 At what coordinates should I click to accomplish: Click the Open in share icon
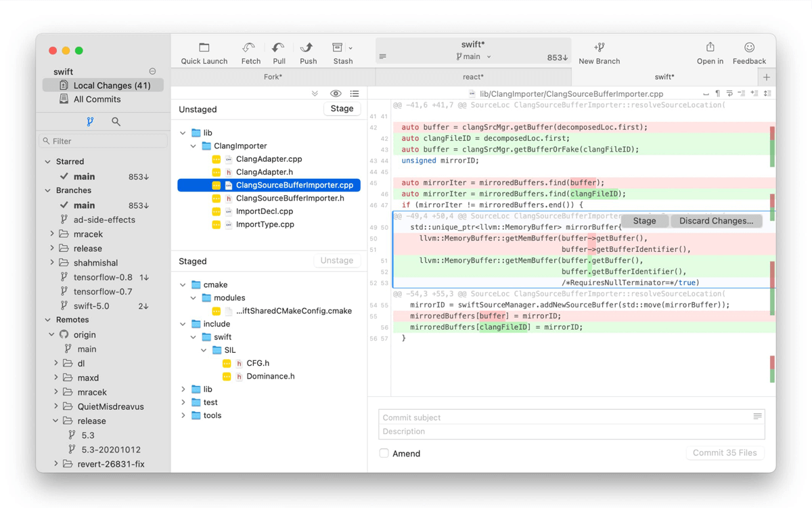point(710,47)
